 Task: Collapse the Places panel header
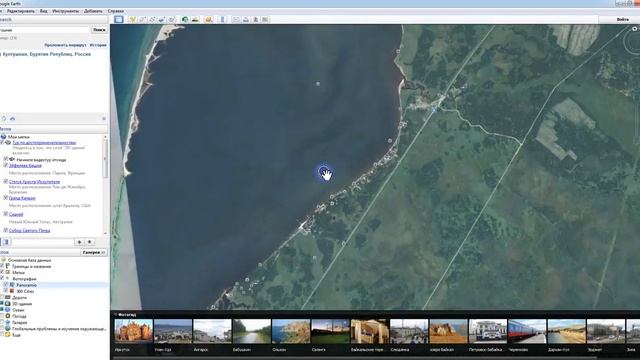55,129
